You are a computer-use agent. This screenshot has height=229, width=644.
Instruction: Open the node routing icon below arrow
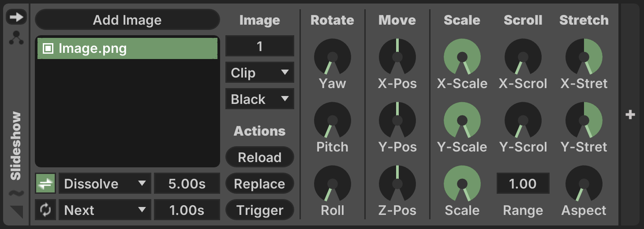tap(16, 39)
